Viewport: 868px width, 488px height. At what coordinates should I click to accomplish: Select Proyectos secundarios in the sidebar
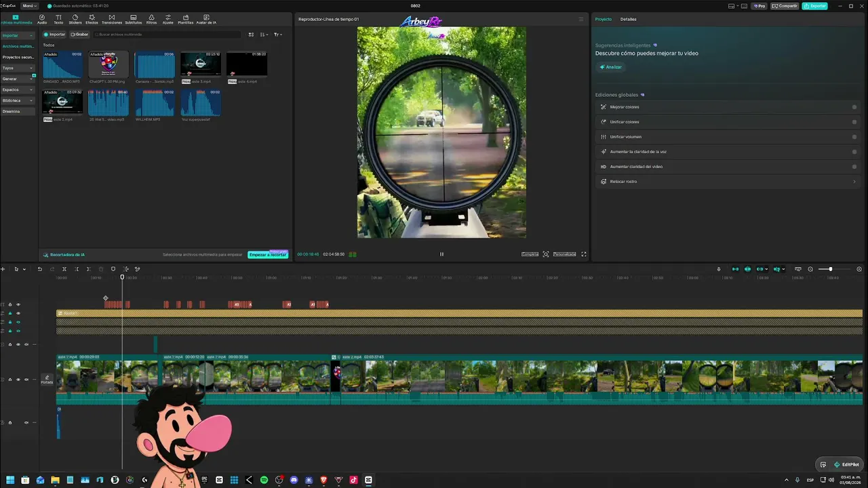pyautogui.click(x=18, y=57)
